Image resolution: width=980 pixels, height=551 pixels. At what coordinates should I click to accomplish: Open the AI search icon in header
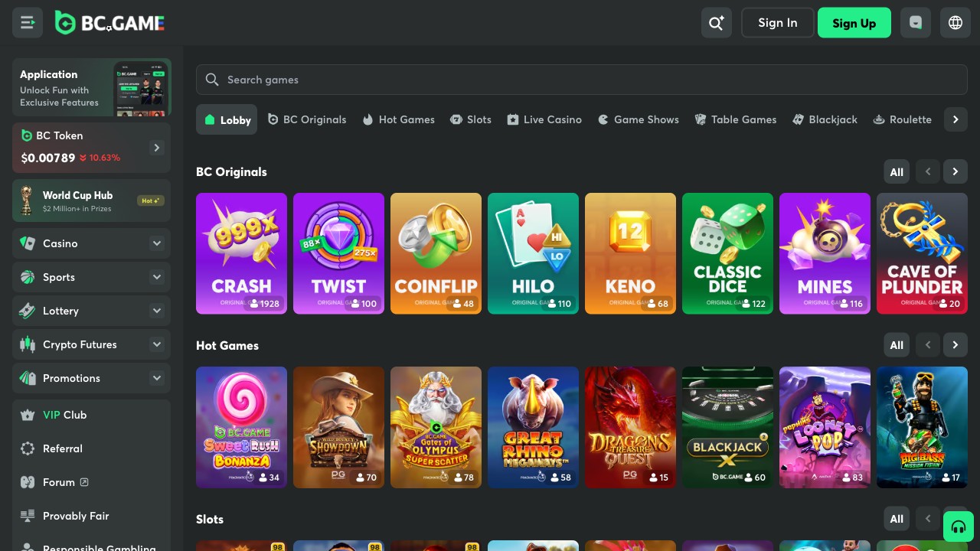tap(717, 23)
